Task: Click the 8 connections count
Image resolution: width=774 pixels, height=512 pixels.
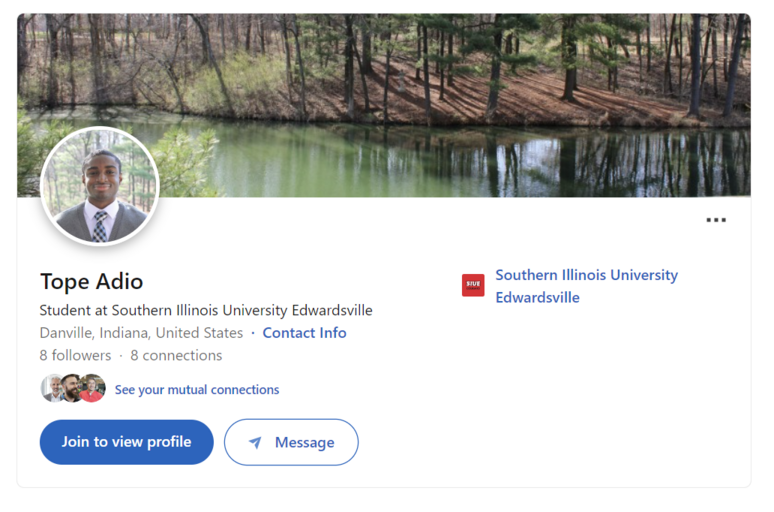Action: click(x=176, y=355)
